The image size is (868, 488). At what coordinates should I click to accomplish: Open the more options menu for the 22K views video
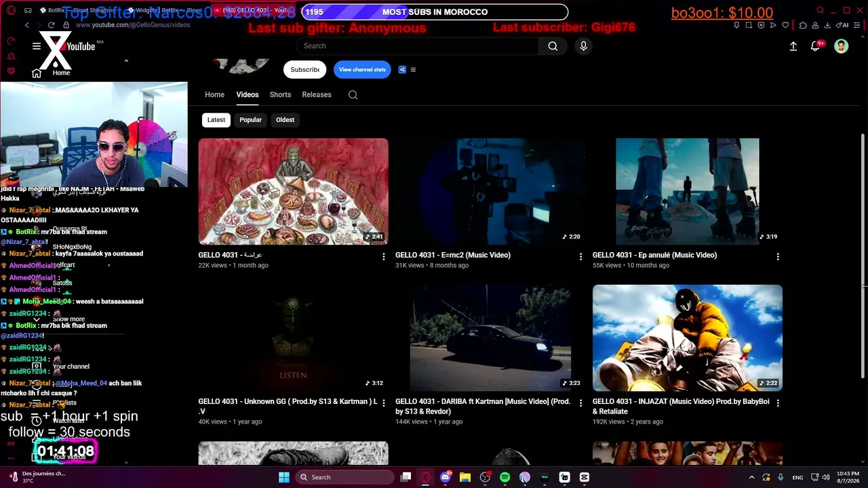[384, 256]
